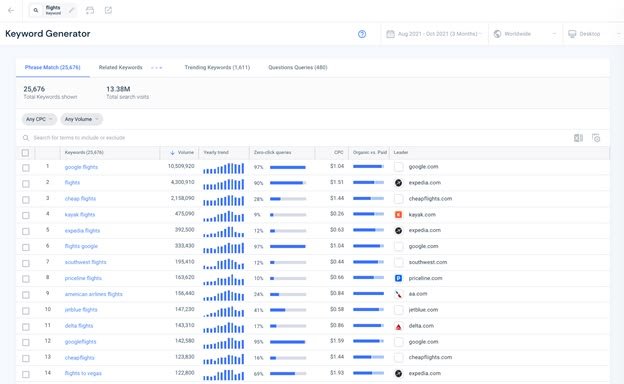Viewport: 624px width, 384px height.
Task: Open the flights to vegas keyword link
Action: point(83,373)
